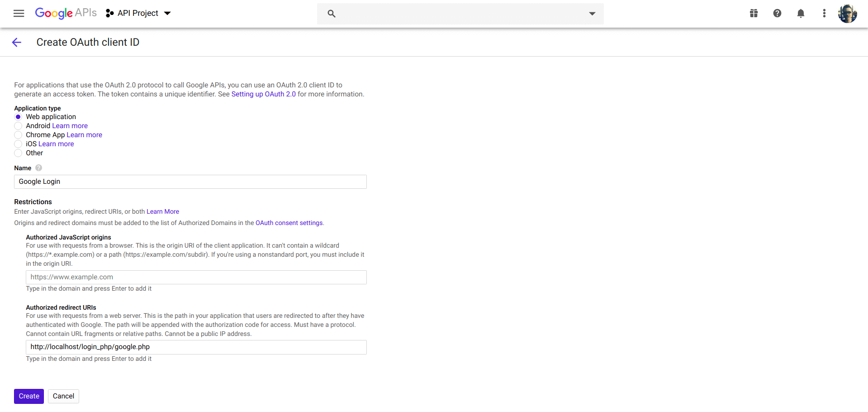The image size is (868, 412).
Task: Click the Create button
Action: click(29, 396)
